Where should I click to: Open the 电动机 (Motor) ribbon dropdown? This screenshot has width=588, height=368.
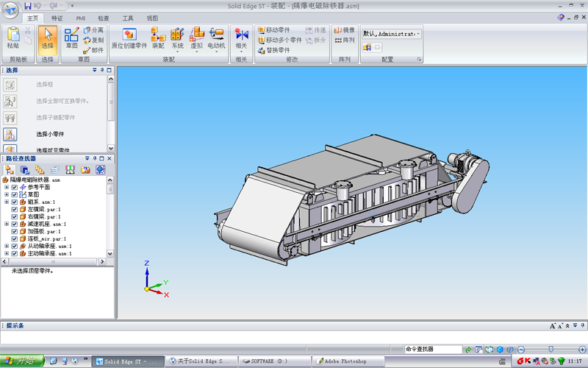[x=216, y=52]
